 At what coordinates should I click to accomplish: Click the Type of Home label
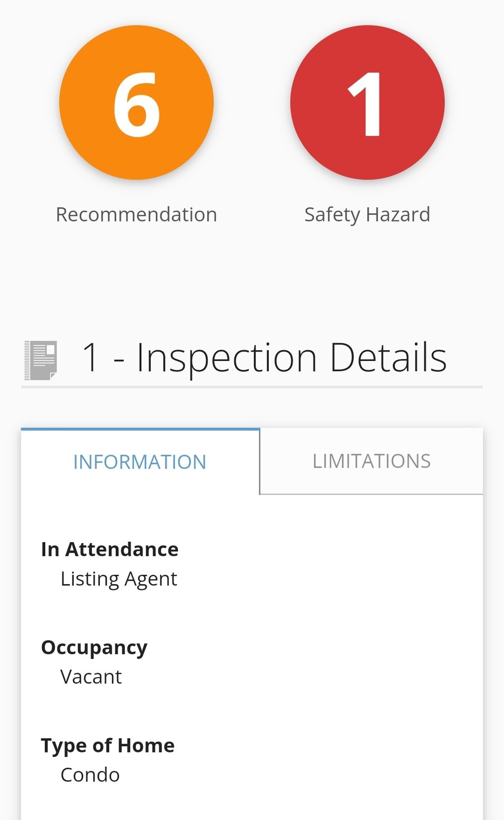(108, 746)
